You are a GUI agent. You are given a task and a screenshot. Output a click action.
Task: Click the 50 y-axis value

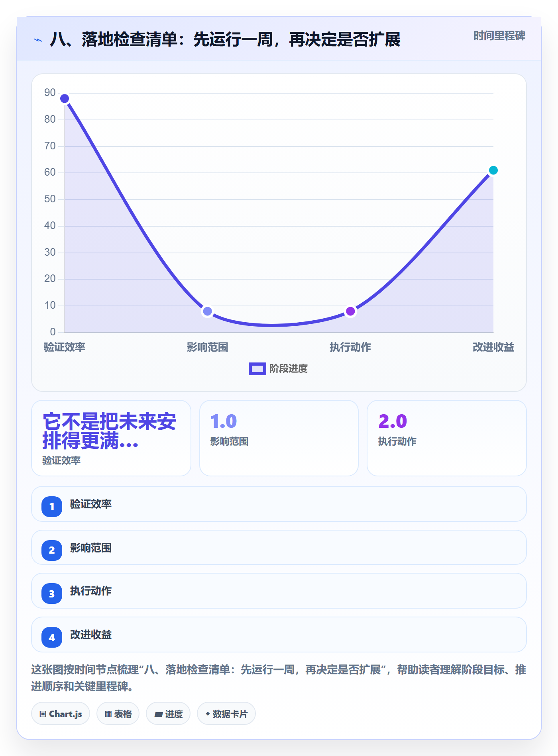[50, 199]
